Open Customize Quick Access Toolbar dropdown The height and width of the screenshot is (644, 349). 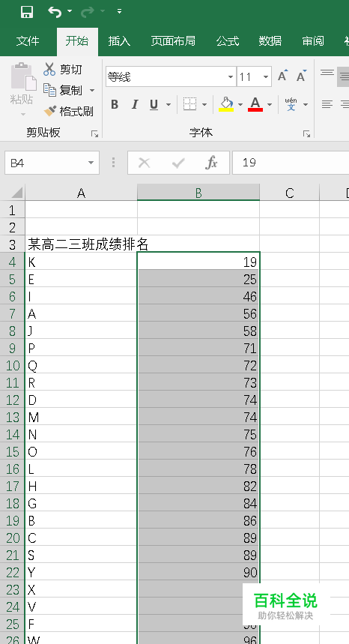tap(119, 11)
